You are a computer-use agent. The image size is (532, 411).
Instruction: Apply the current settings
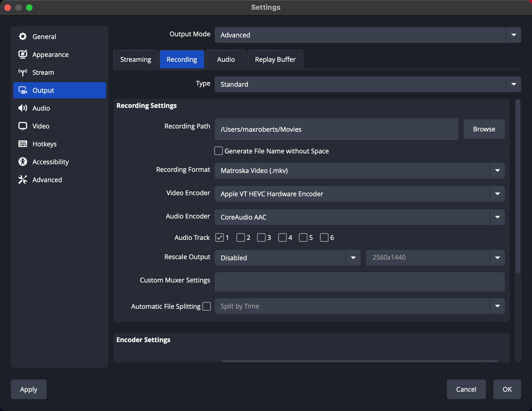tap(28, 389)
